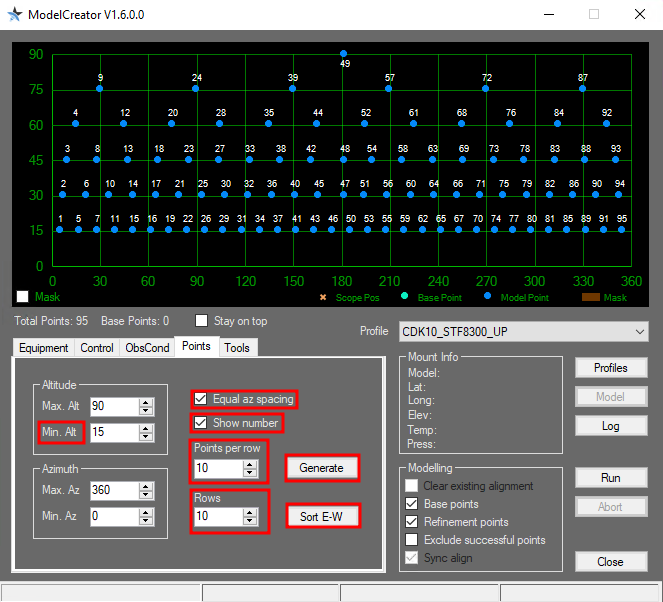Decrease Min. Alt with the down arrow

146,437
